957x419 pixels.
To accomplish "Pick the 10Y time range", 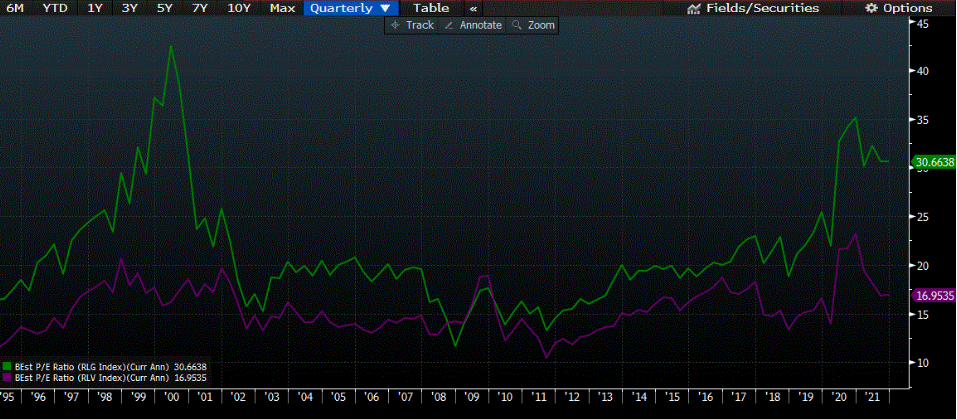I will point(239,8).
